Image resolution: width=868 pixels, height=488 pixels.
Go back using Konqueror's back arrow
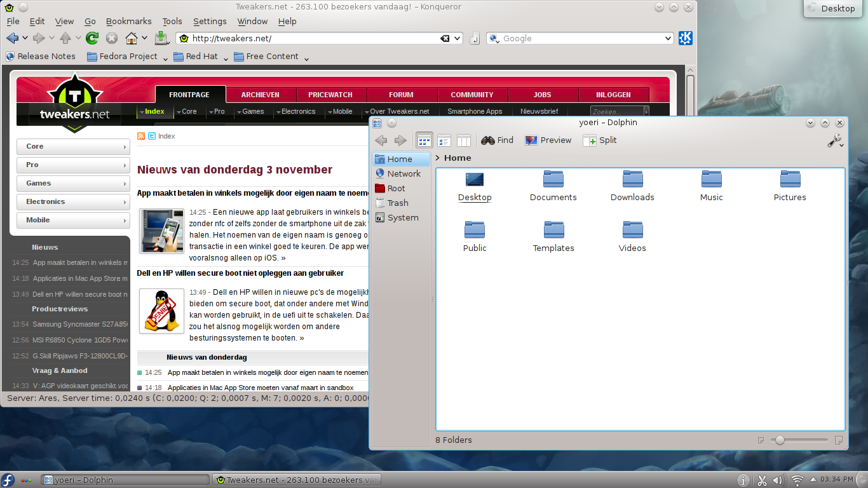(x=12, y=38)
